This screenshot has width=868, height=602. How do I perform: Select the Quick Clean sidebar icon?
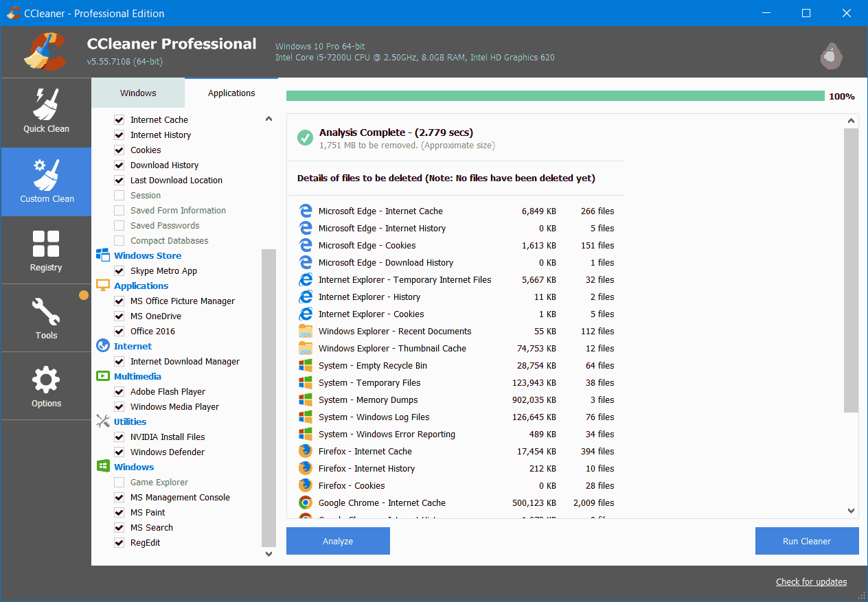(46, 110)
